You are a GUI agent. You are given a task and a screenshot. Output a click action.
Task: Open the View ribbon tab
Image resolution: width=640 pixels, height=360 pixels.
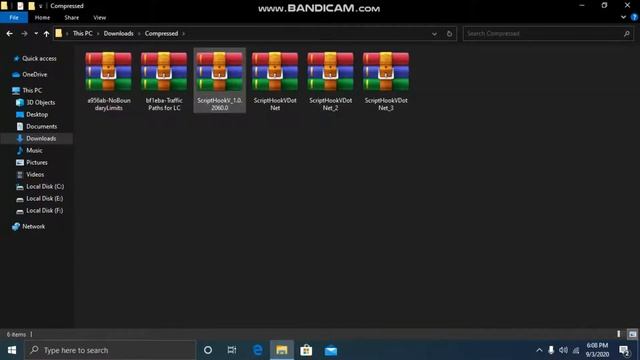99,18
